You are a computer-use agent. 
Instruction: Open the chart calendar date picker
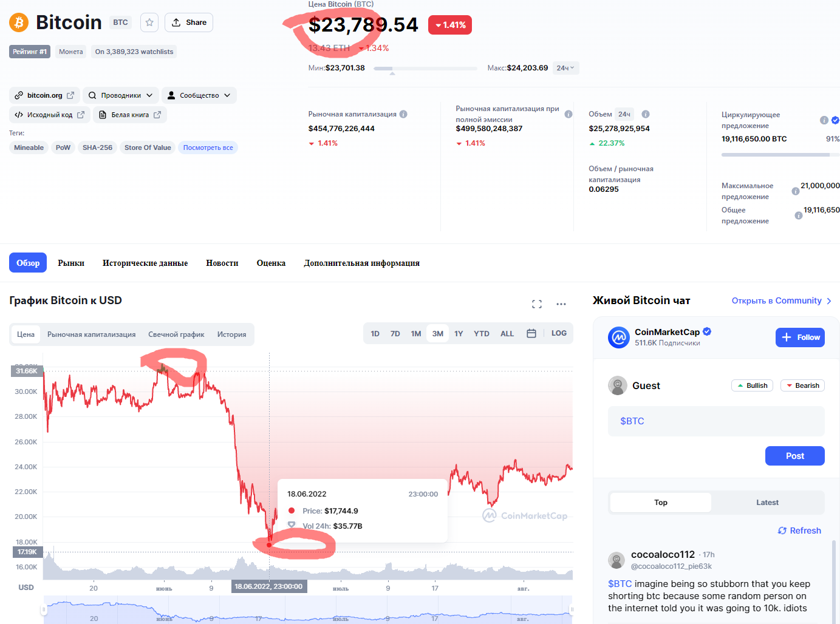531,333
